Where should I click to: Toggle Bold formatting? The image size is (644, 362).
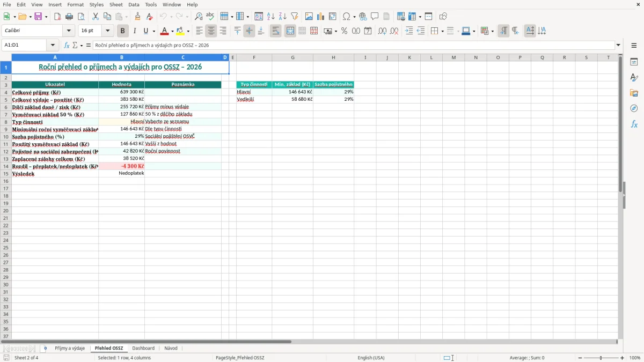click(123, 31)
